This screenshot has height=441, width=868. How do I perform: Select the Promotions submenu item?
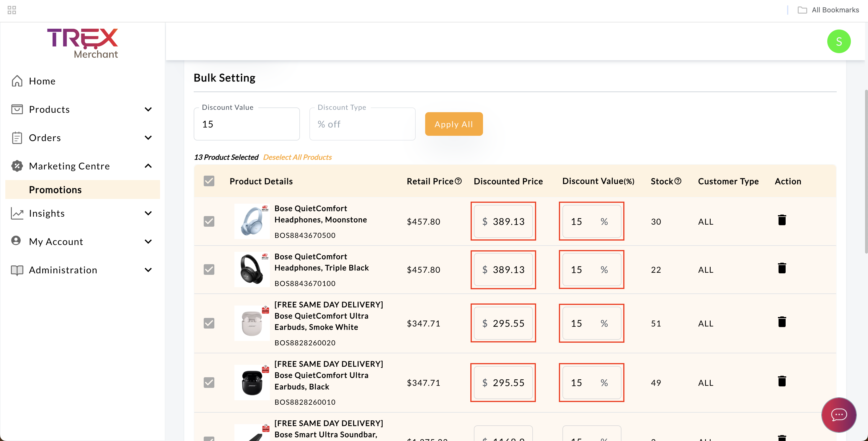(x=83, y=190)
